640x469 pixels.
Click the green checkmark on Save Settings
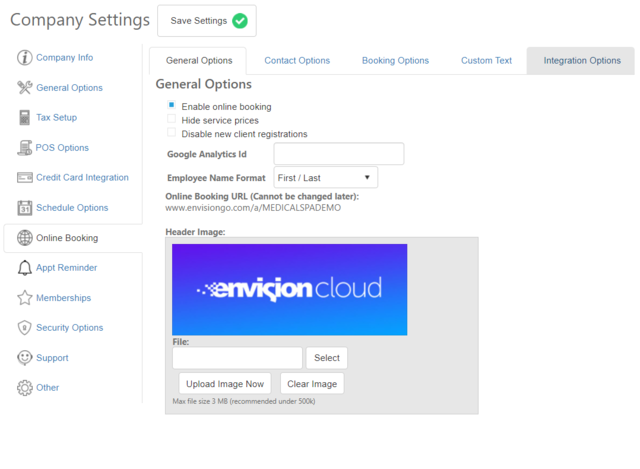tap(240, 21)
